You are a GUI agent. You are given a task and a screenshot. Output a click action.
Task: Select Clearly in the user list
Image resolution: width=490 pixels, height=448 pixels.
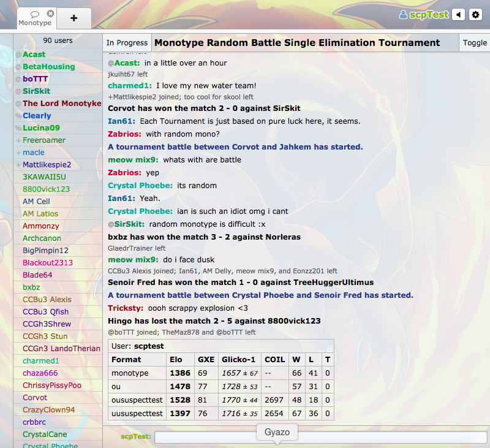coord(58,116)
